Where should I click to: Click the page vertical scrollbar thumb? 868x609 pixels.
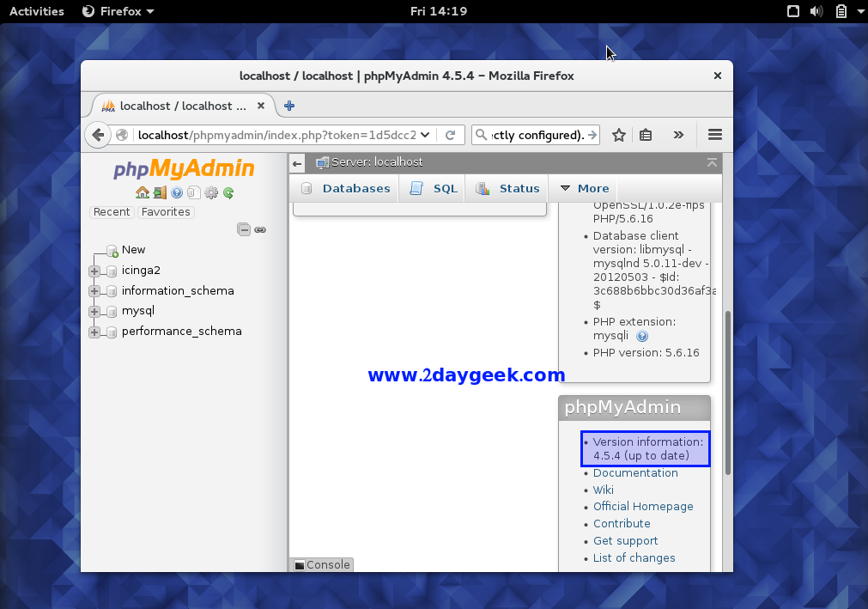coord(727,393)
